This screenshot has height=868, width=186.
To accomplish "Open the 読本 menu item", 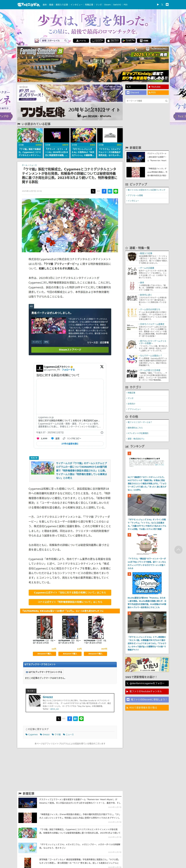I will [x=45, y=5].
